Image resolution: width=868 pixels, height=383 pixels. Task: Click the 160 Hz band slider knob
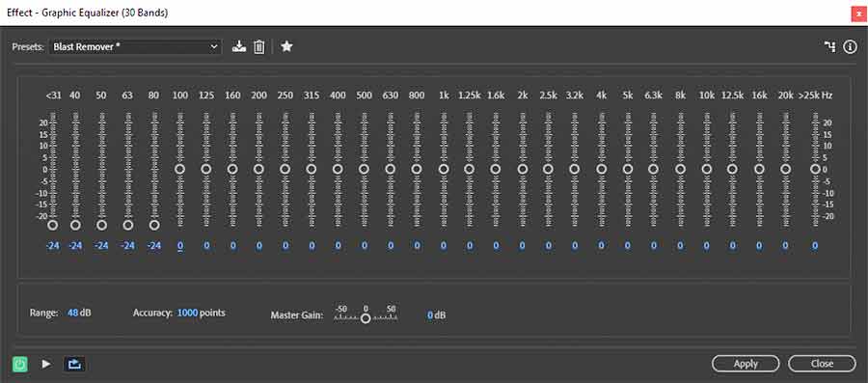point(232,169)
